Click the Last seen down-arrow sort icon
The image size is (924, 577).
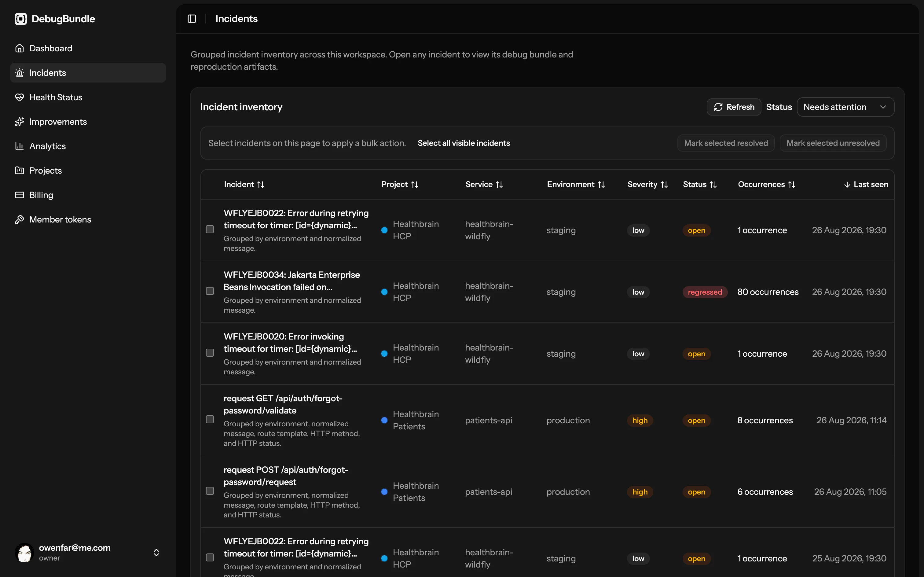coord(847,185)
